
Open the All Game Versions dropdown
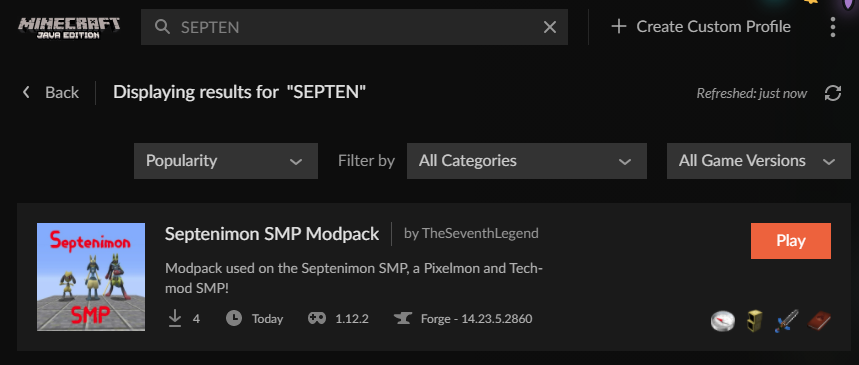pyautogui.click(x=758, y=161)
